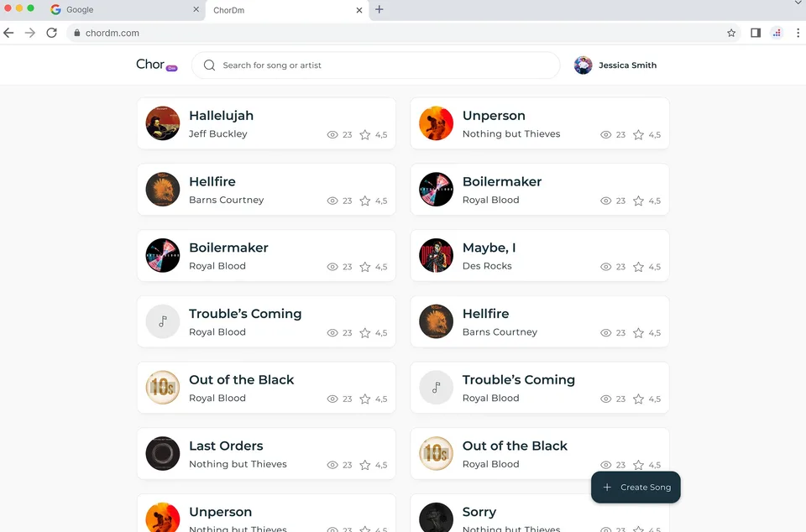Open Jessica Smith's profile avatar
Image resolution: width=806 pixels, height=532 pixels.
point(583,65)
